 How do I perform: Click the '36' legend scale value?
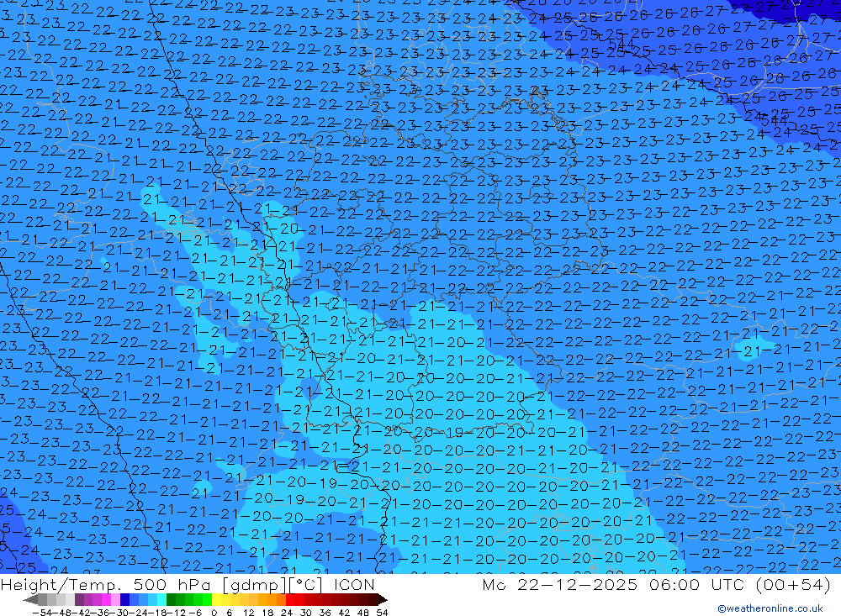point(325,613)
